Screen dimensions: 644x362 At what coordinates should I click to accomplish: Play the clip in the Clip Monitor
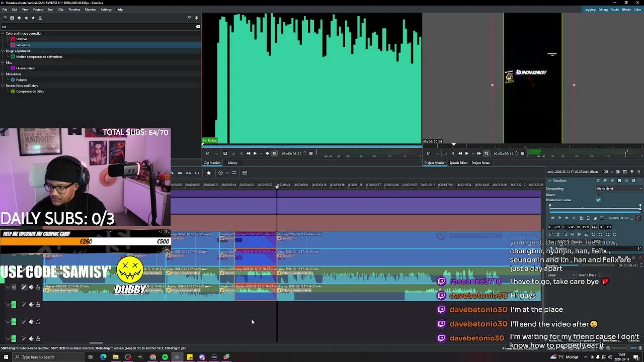pos(255,153)
